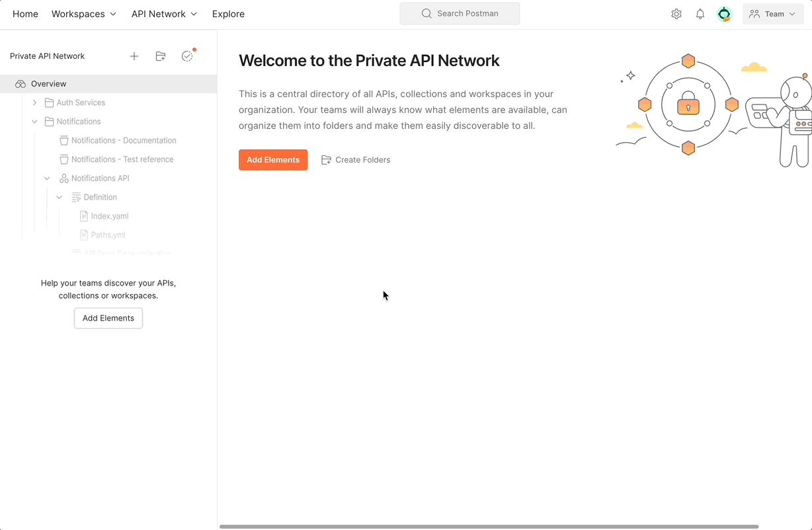Click the Create Folders button
Image resolution: width=812 pixels, height=530 pixels.
point(356,159)
